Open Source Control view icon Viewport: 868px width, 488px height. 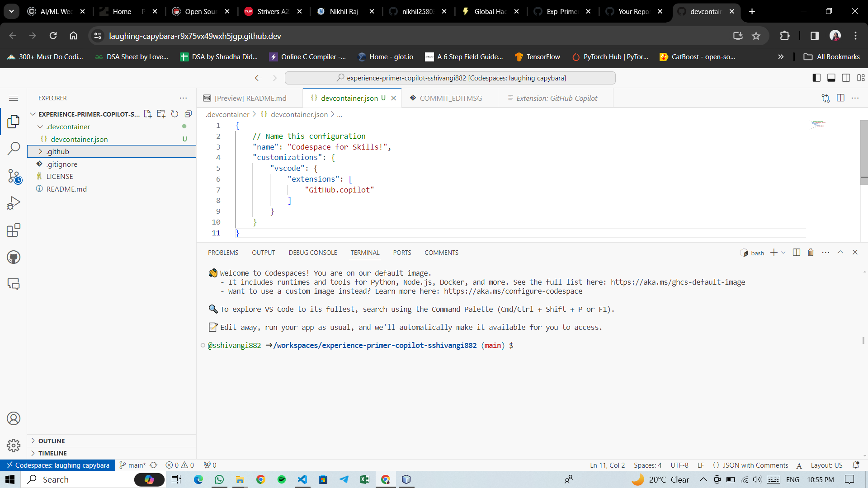14,176
